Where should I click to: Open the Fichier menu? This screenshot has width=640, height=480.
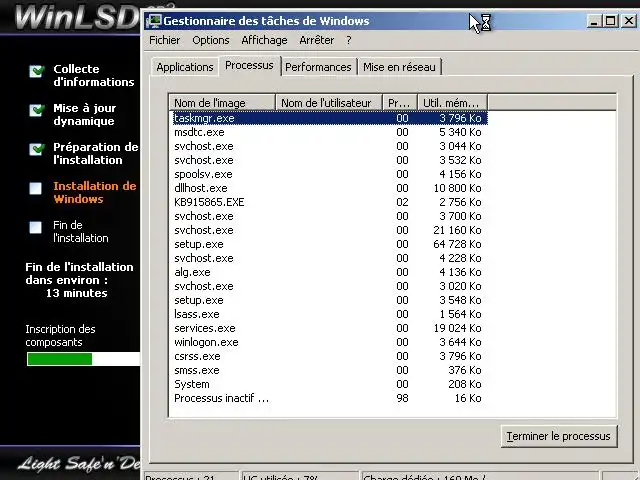(x=164, y=40)
